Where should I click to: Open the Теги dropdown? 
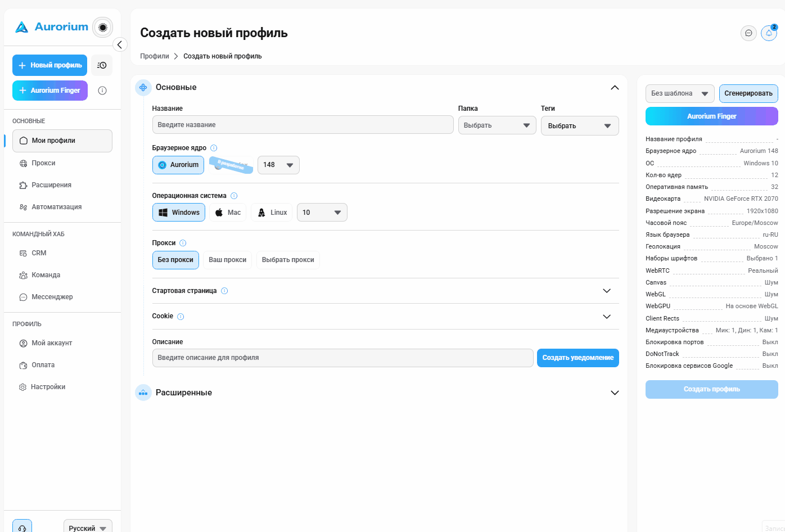coord(580,126)
